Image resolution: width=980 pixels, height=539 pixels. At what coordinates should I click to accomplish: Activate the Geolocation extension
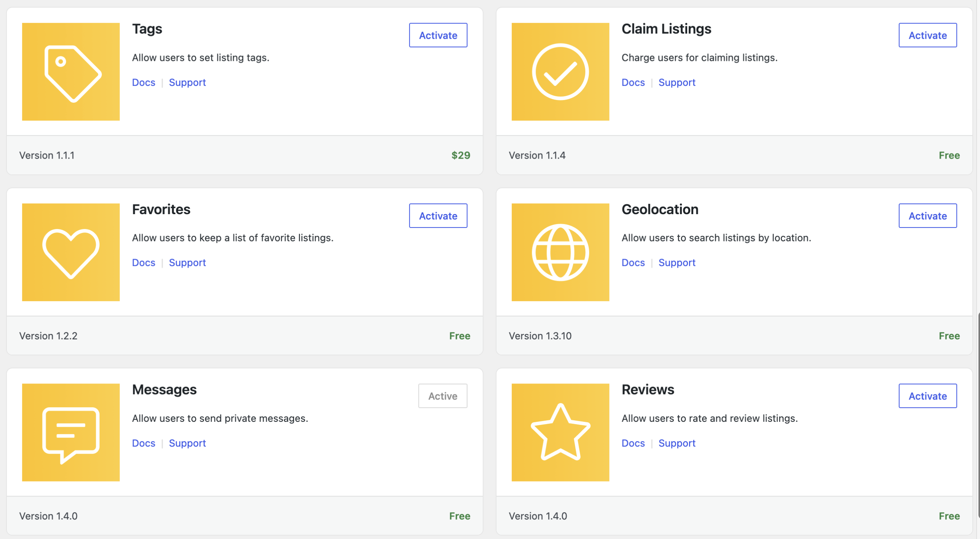[x=928, y=216]
